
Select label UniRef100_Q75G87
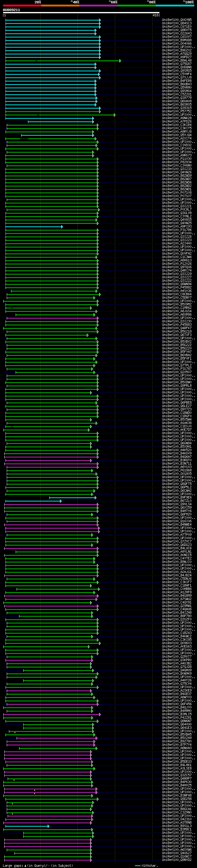(177, 64)
